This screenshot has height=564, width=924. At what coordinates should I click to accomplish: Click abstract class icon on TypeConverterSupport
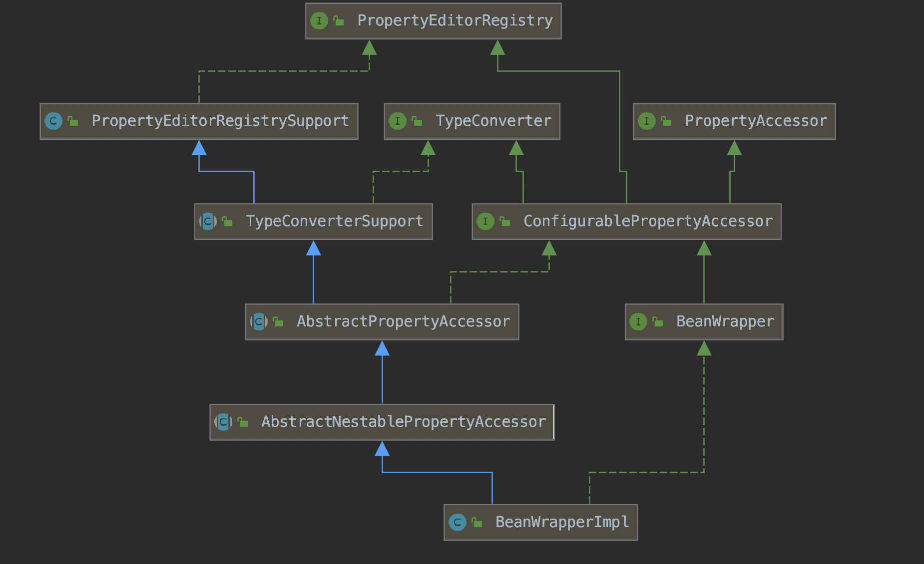pos(208,222)
